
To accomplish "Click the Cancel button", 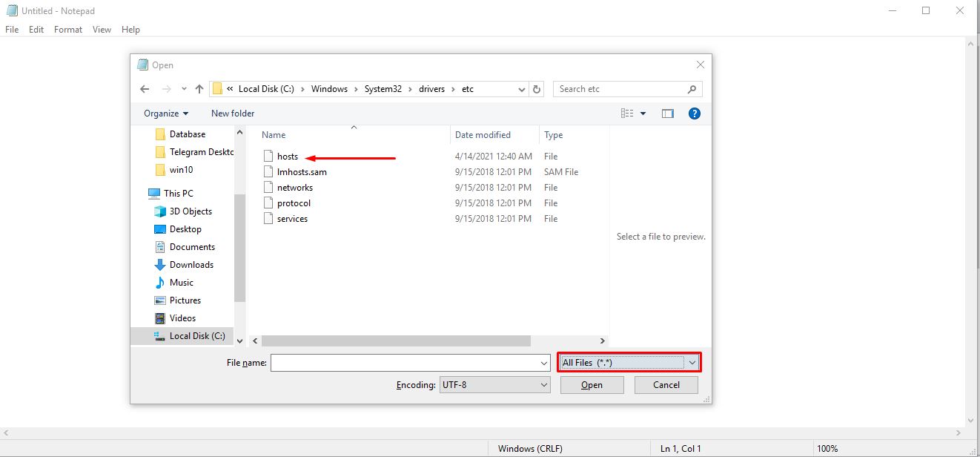I will click(x=666, y=385).
